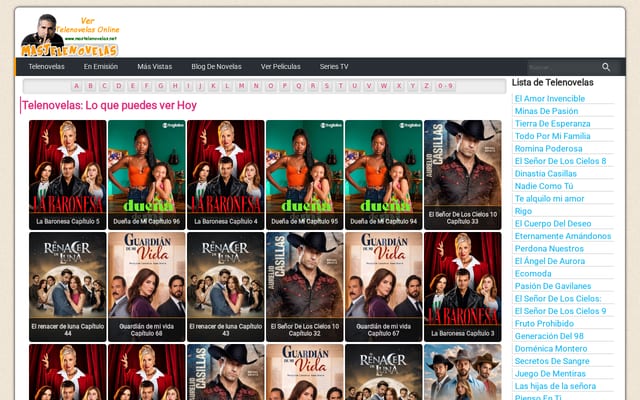
Task: Open Doménica Montero link
Action: tap(551, 349)
